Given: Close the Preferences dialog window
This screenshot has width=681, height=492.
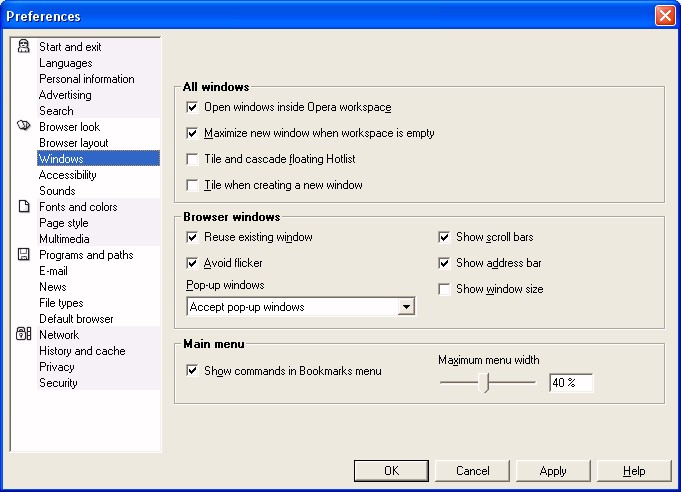Looking at the screenshot, I should [665, 16].
